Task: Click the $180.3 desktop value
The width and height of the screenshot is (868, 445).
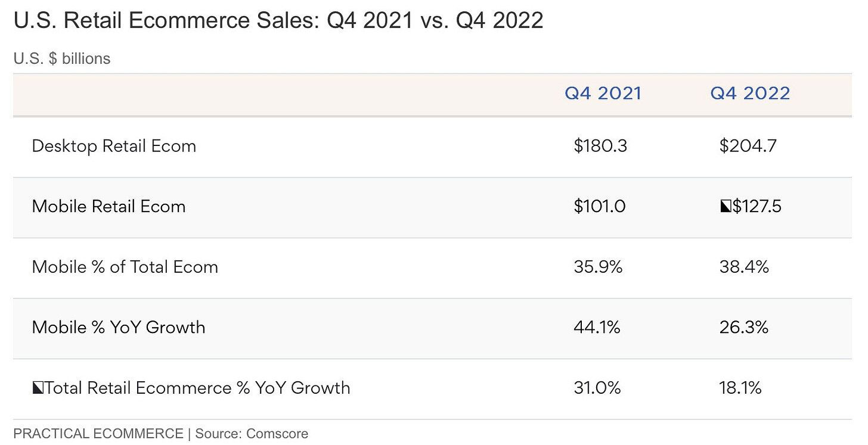Action: [600, 146]
